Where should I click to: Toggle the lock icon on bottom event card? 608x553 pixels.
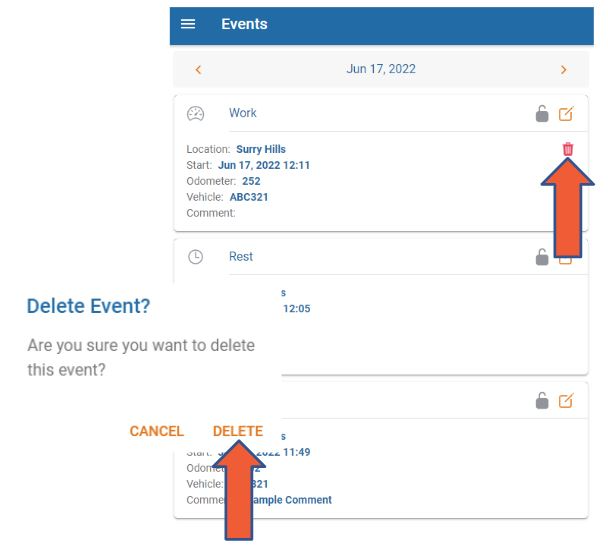click(x=542, y=401)
